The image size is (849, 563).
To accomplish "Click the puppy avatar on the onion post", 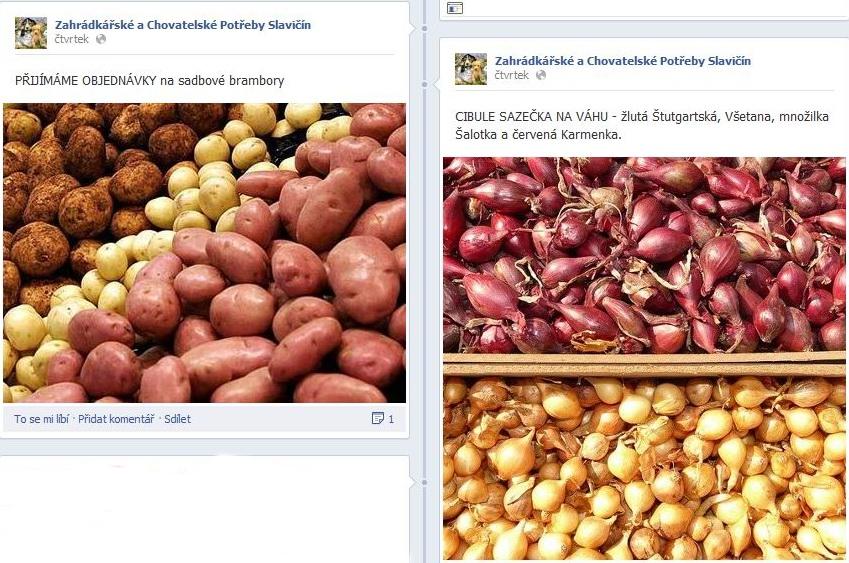I will tap(471, 69).
